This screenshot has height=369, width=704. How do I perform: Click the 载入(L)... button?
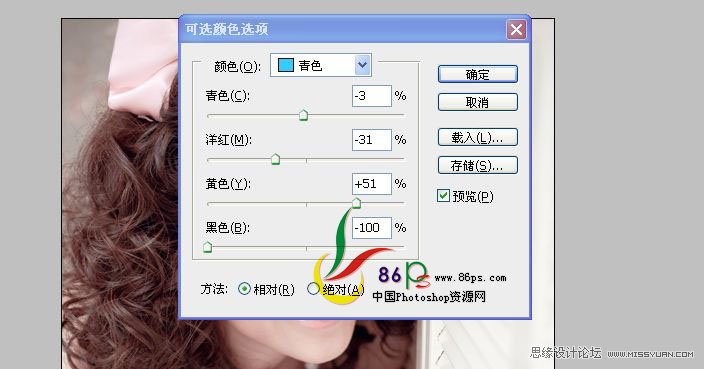[478, 137]
